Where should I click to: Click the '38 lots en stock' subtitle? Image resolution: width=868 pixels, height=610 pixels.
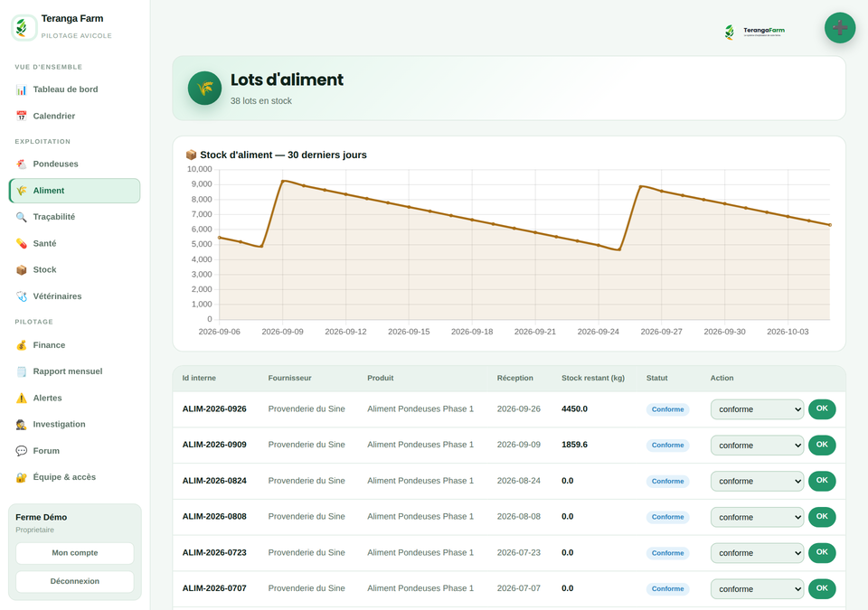point(260,101)
